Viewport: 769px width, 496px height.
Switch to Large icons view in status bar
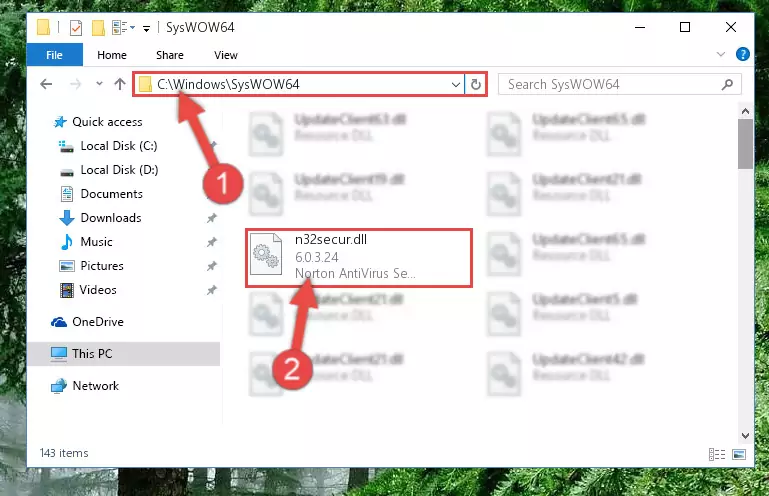[x=739, y=454]
